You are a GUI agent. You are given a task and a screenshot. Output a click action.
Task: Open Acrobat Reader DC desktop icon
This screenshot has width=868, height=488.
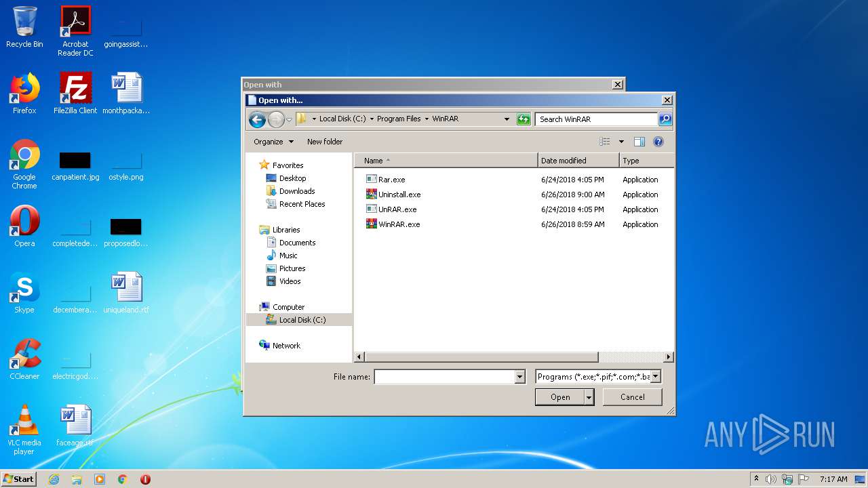coord(75,31)
